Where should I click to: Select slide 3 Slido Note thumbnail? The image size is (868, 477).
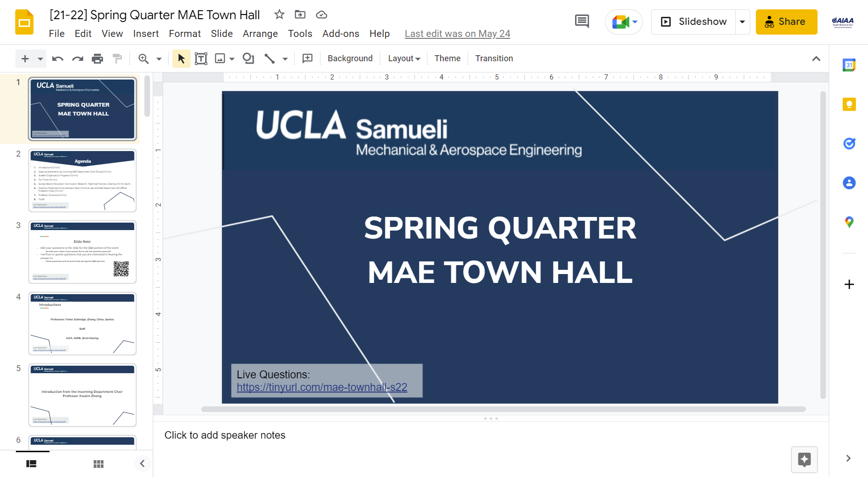pos(82,252)
